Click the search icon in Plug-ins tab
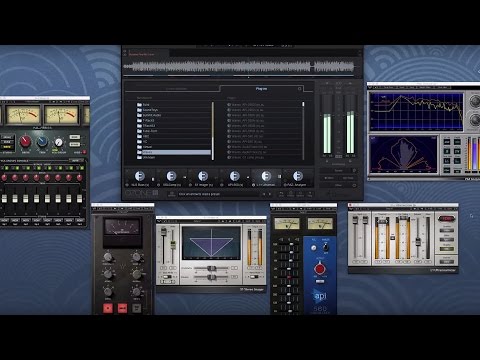This screenshot has width=480, height=360. 299,89
